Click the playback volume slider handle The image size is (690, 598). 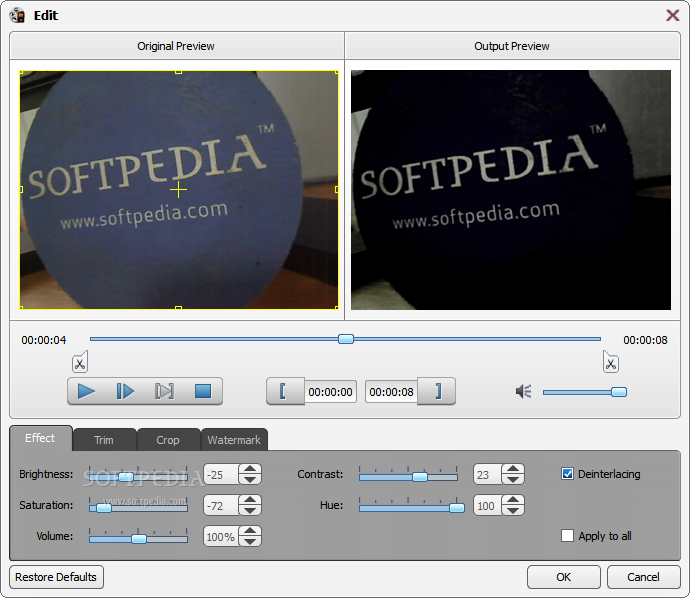pos(619,392)
